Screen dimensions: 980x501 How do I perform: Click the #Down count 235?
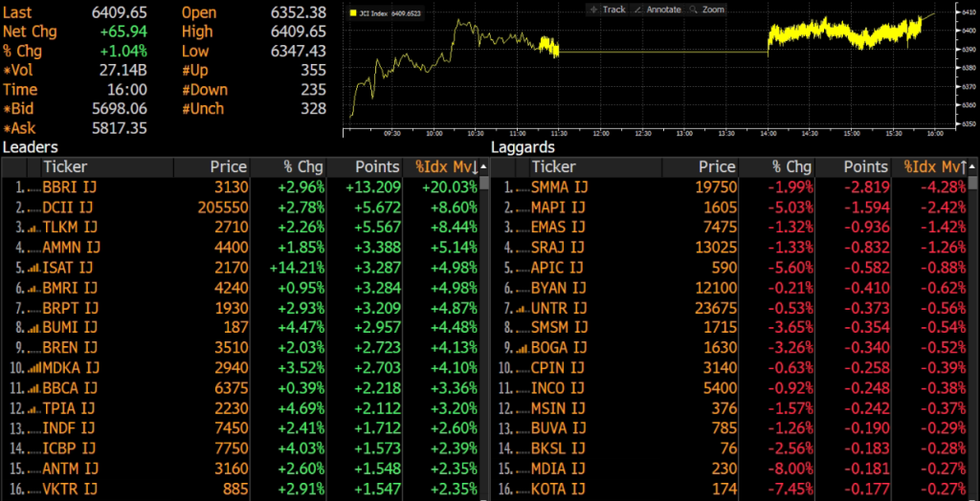[x=313, y=90]
